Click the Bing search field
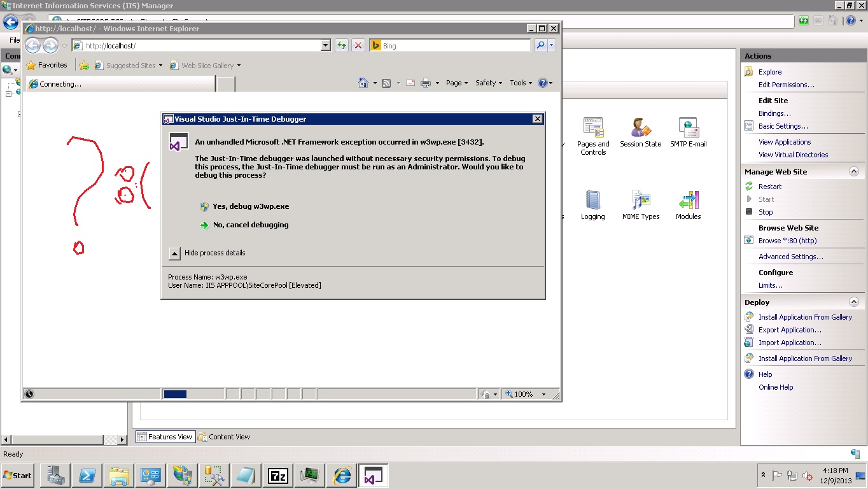Viewport: 868px width, 489px height. click(450, 45)
